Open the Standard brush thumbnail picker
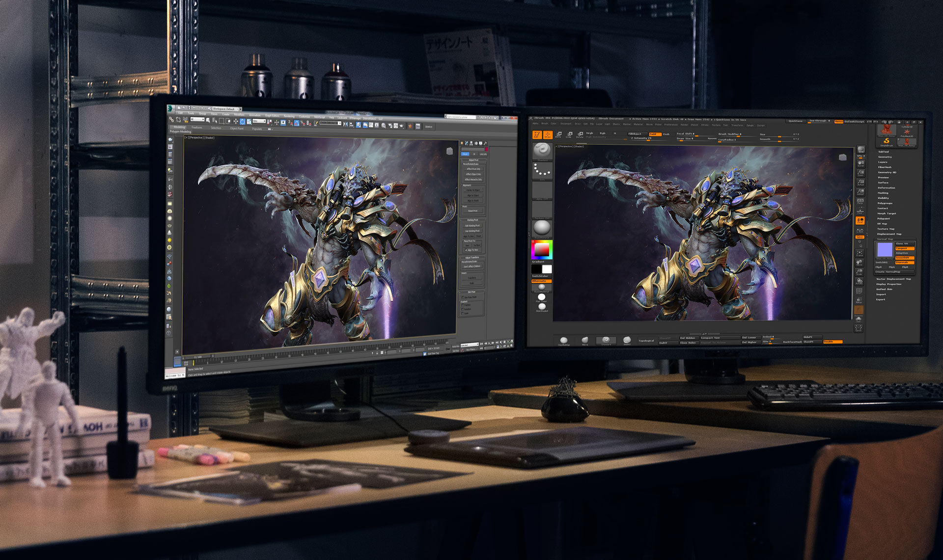Screen dimensions: 943x560 tap(542, 151)
